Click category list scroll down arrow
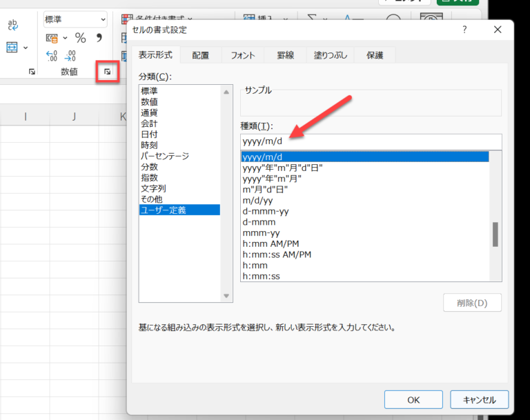Screen dimensions: 530x420 pos(226,296)
